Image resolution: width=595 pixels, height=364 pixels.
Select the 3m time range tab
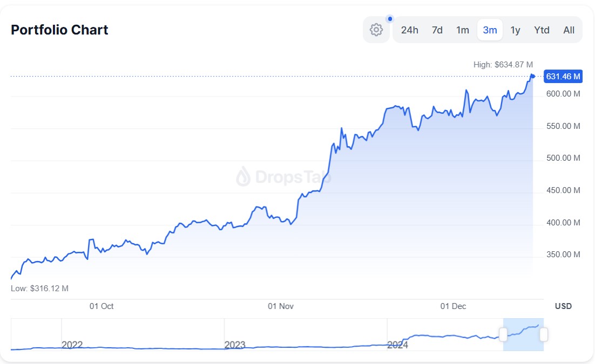tap(490, 30)
